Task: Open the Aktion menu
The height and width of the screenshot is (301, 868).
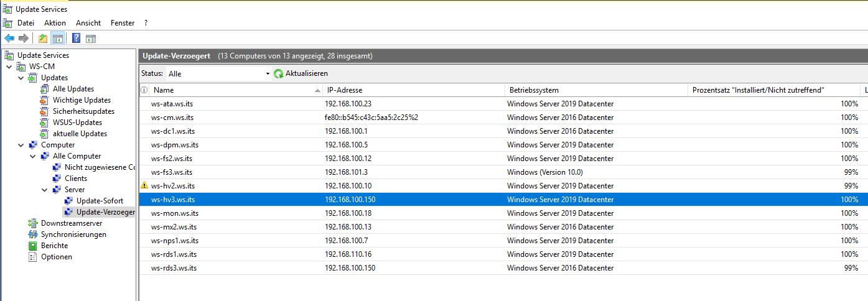Action: 55,23
